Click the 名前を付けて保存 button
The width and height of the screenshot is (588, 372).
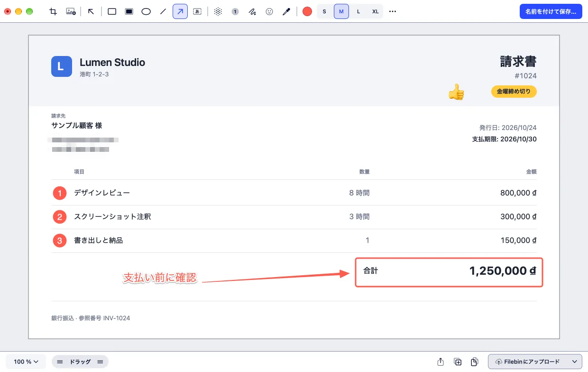pyautogui.click(x=551, y=11)
